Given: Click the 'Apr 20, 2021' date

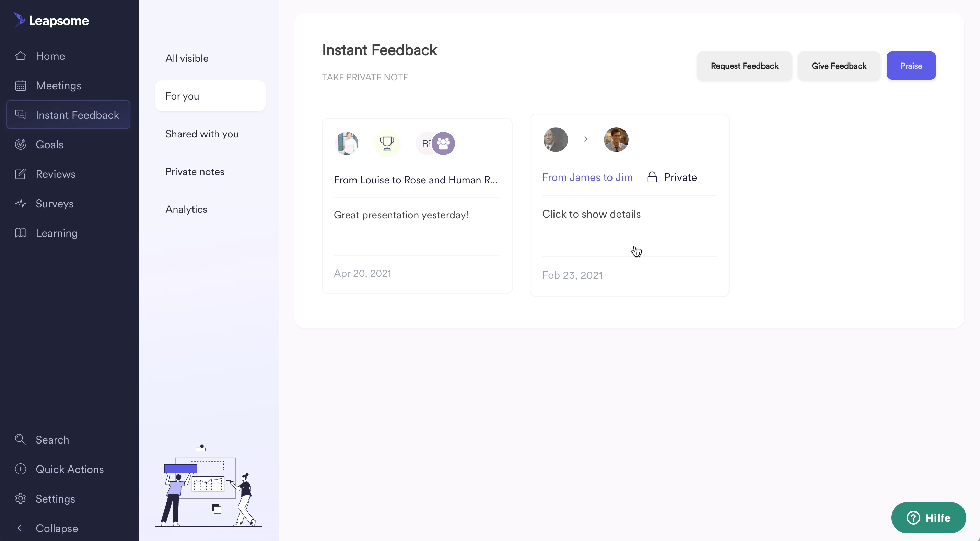Looking at the screenshot, I should pos(363,273).
